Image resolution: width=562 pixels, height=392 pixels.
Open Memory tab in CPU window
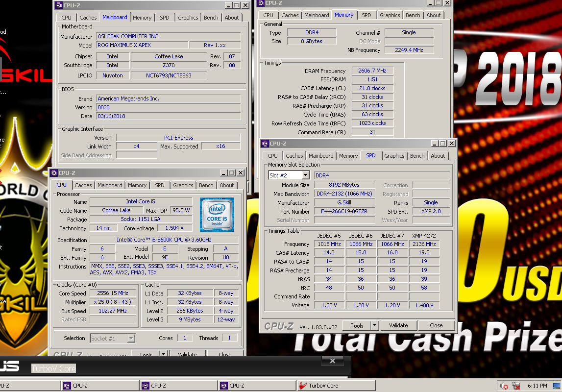point(137,185)
